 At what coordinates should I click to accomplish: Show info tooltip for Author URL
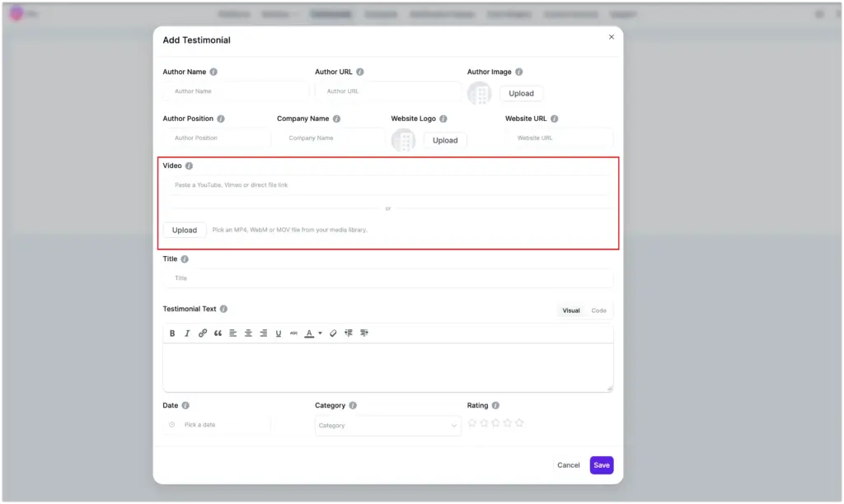[x=360, y=72]
